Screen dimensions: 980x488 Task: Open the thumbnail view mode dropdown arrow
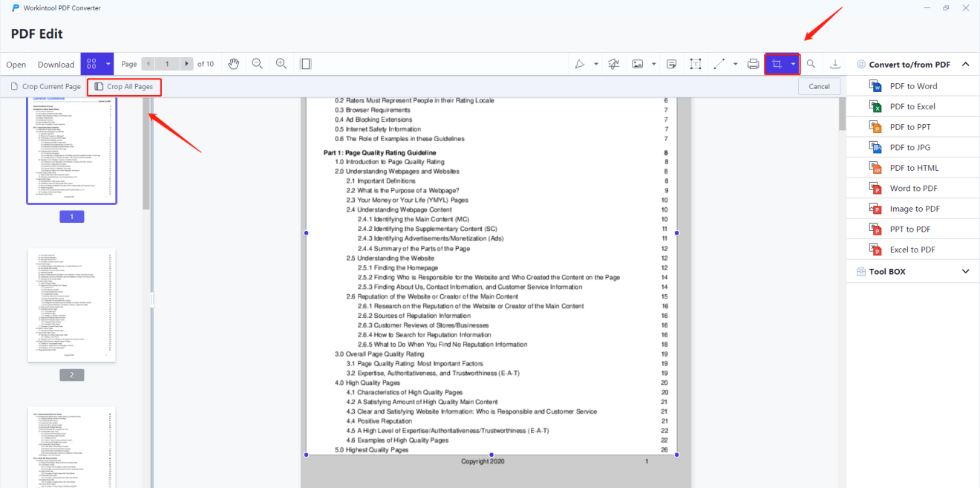pos(108,64)
